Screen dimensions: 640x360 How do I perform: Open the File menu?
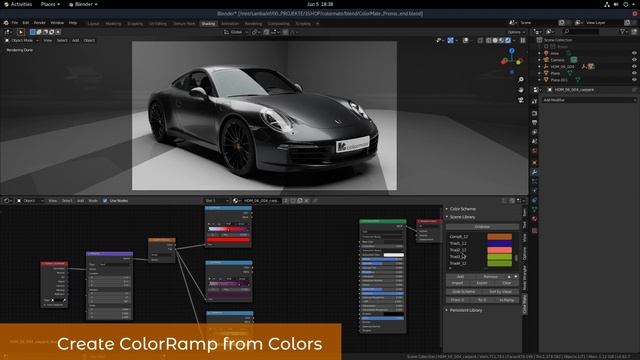point(15,23)
